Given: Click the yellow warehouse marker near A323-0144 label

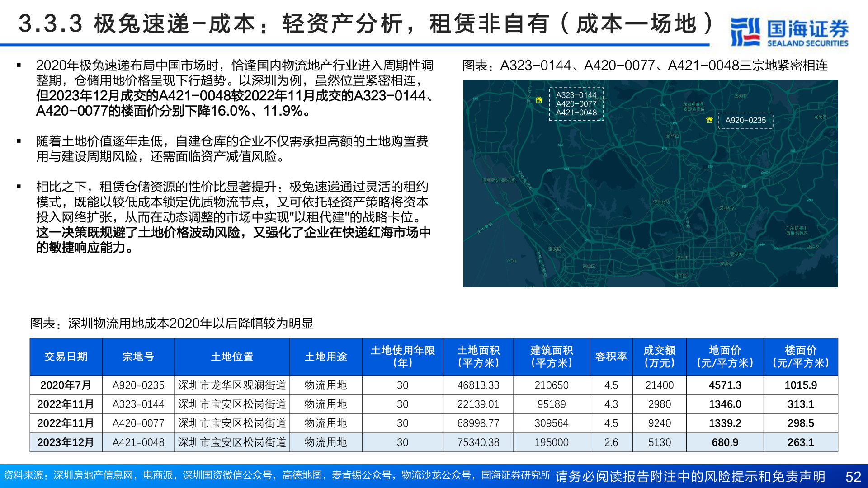Looking at the screenshot, I should [x=539, y=101].
